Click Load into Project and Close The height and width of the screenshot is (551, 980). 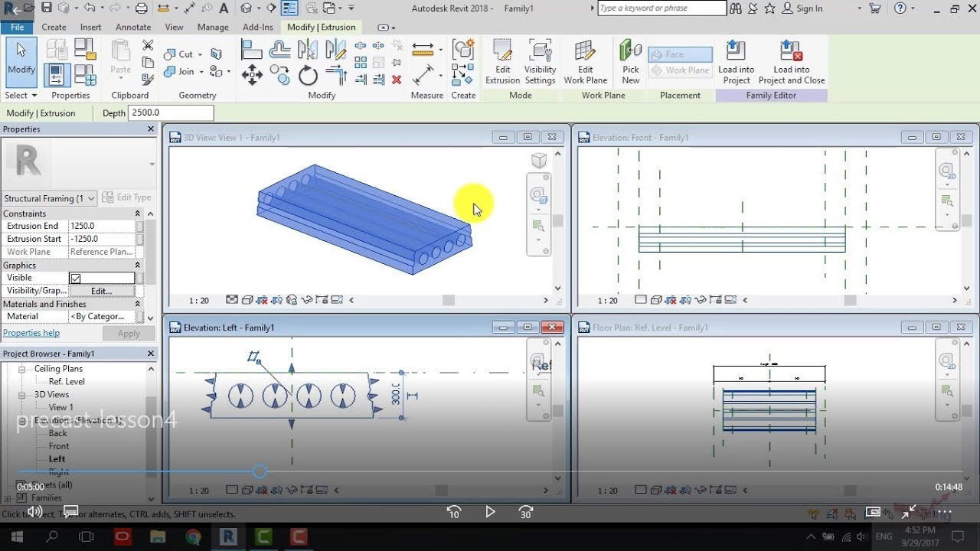(x=792, y=62)
